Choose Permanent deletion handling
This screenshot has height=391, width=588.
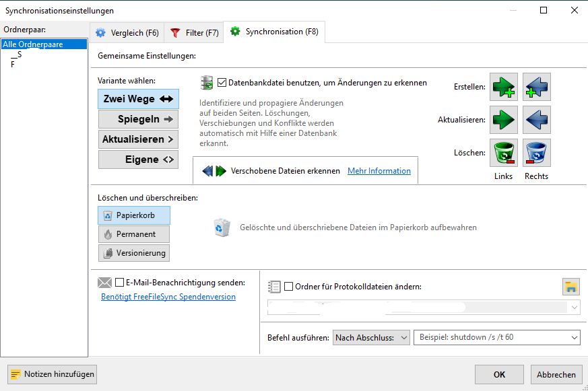pyautogui.click(x=134, y=234)
